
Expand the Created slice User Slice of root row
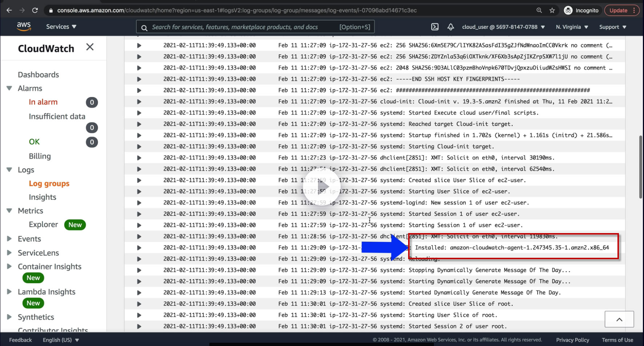point(139,304)
